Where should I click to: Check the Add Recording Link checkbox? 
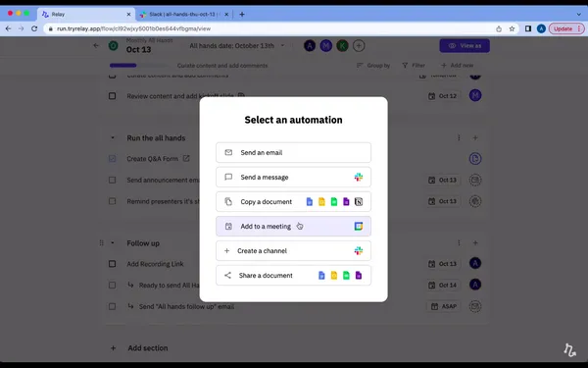pyautogui.click(x=112, y=264)
